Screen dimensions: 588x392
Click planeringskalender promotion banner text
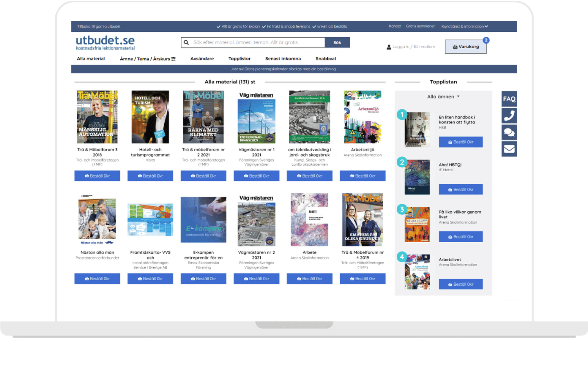pyautogui.click(x=283, y=69)
